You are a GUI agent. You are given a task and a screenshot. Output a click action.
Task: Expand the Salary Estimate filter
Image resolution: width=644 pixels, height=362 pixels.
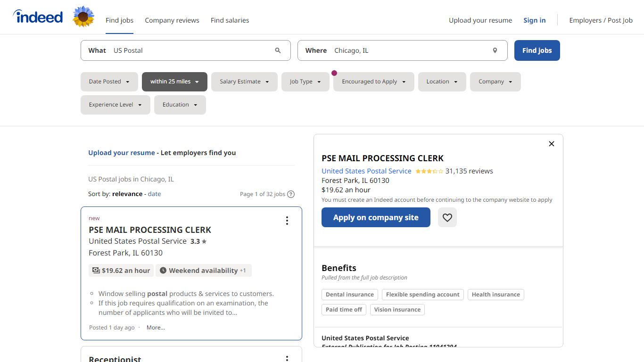pos(244,82)
